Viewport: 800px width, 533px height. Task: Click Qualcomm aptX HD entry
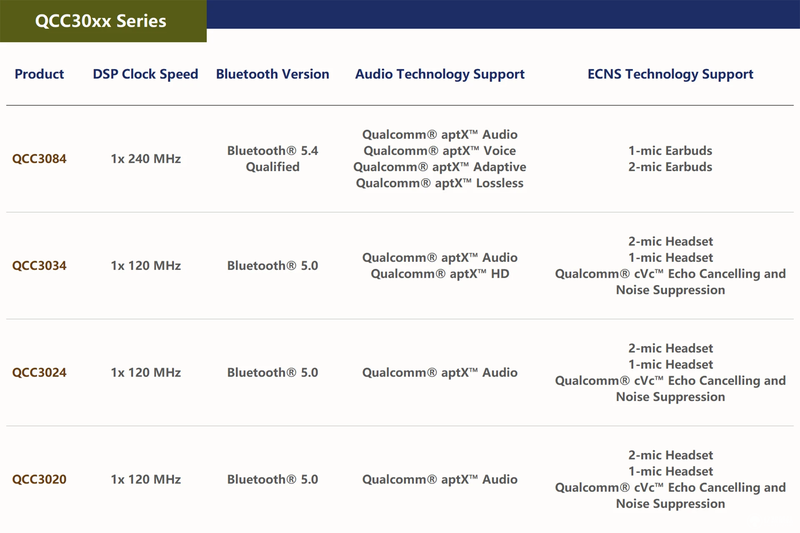point(440,274)
